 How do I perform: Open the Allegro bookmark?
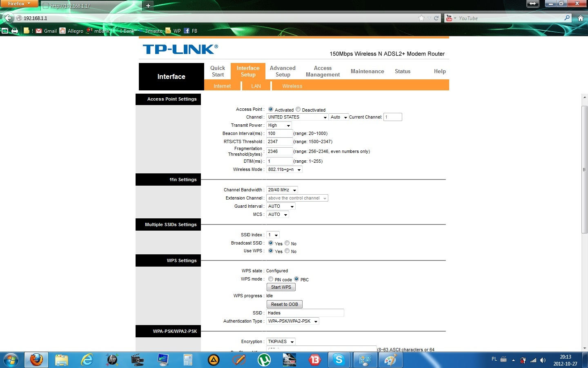pos(71,31)
